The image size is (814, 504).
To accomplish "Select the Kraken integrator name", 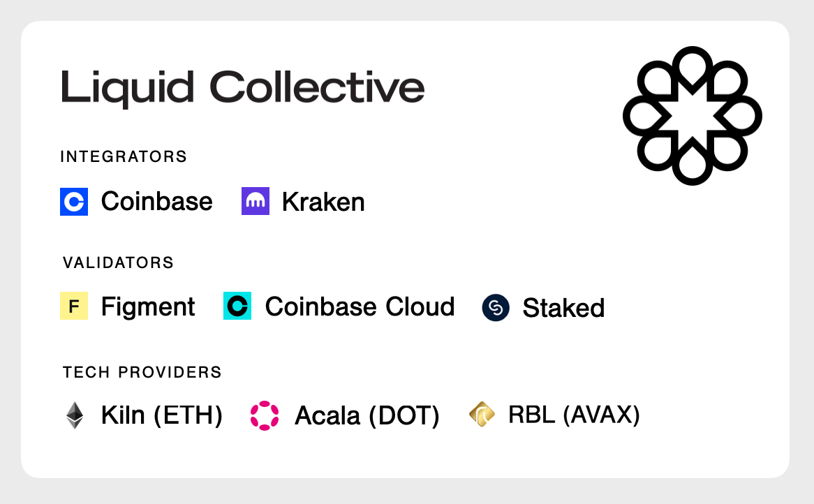I will click(x=323, y=202).
